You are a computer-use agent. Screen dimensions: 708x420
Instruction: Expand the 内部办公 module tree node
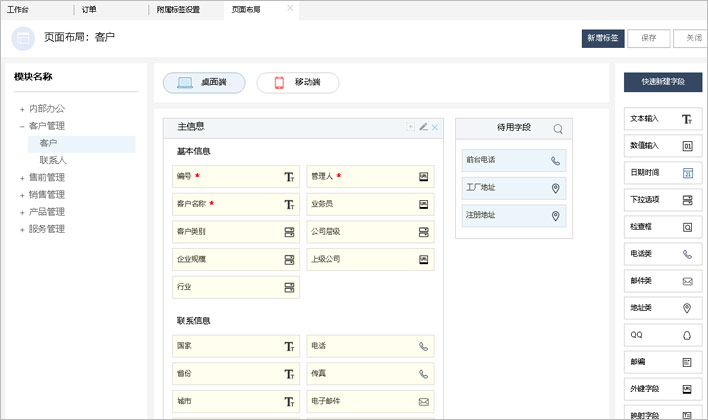coord(22,109)
